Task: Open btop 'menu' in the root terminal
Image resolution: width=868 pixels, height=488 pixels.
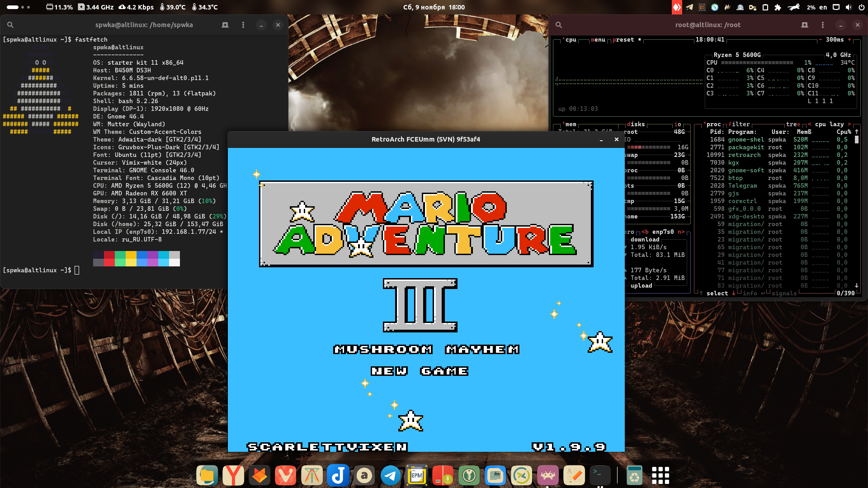Action: [x=598, y=40]
